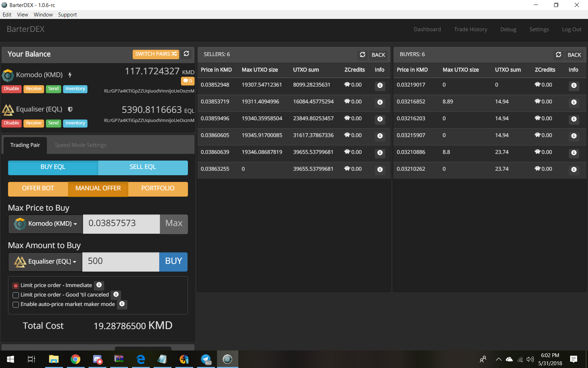Click Log Out

(572, 29)
